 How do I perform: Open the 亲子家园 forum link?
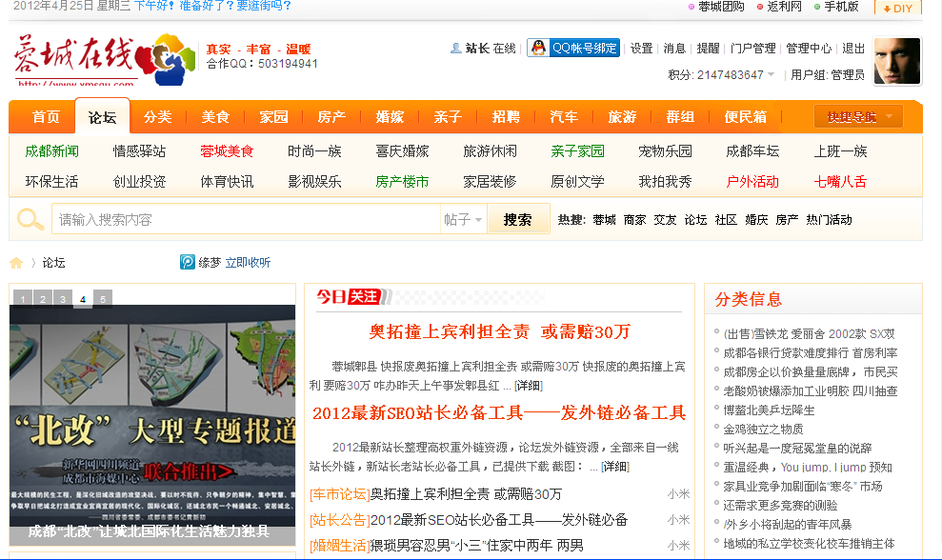pyautogui.click(x=577, y=151)
